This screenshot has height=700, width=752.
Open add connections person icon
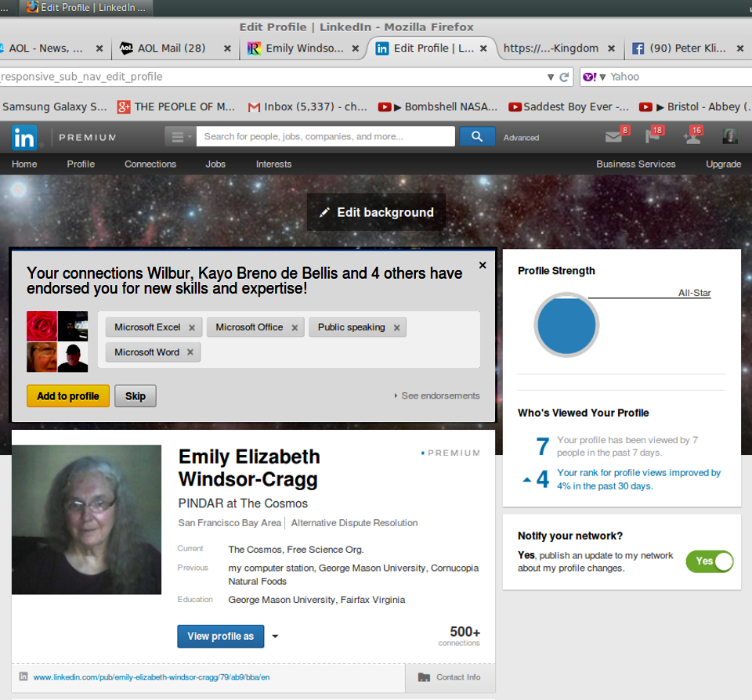692,138
